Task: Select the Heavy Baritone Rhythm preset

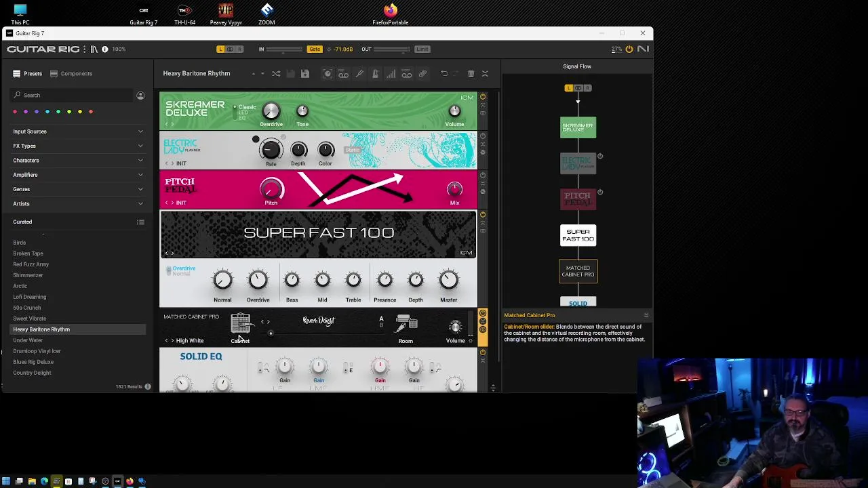Action: tap(78, 329)
